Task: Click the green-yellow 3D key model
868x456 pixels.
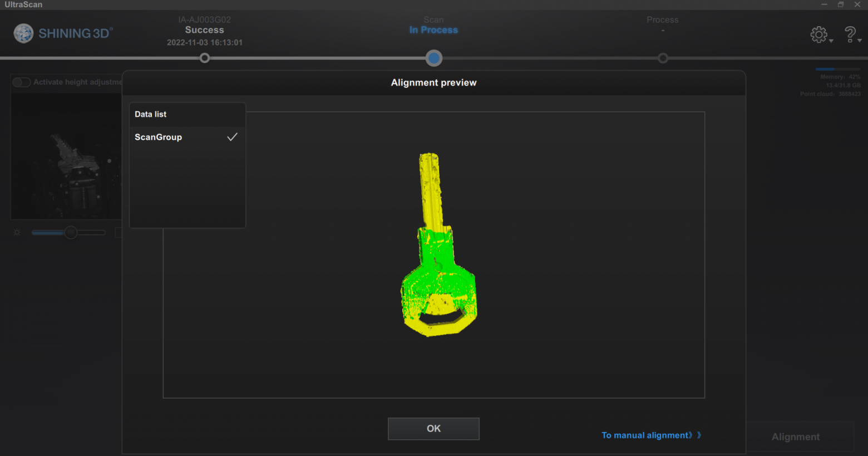Action: 438,245
